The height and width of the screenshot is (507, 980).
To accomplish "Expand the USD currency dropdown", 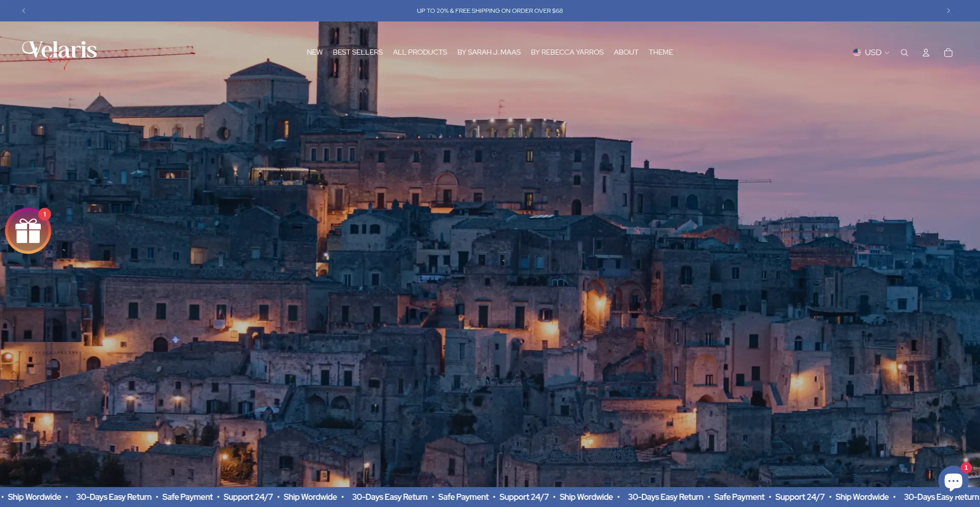I will point(876,53).
